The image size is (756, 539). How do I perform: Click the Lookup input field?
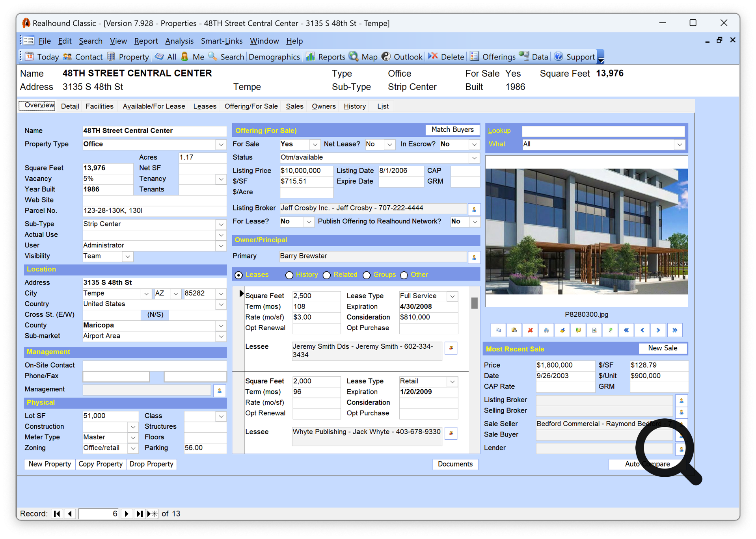pyautogui.click(x=603, y=131)
